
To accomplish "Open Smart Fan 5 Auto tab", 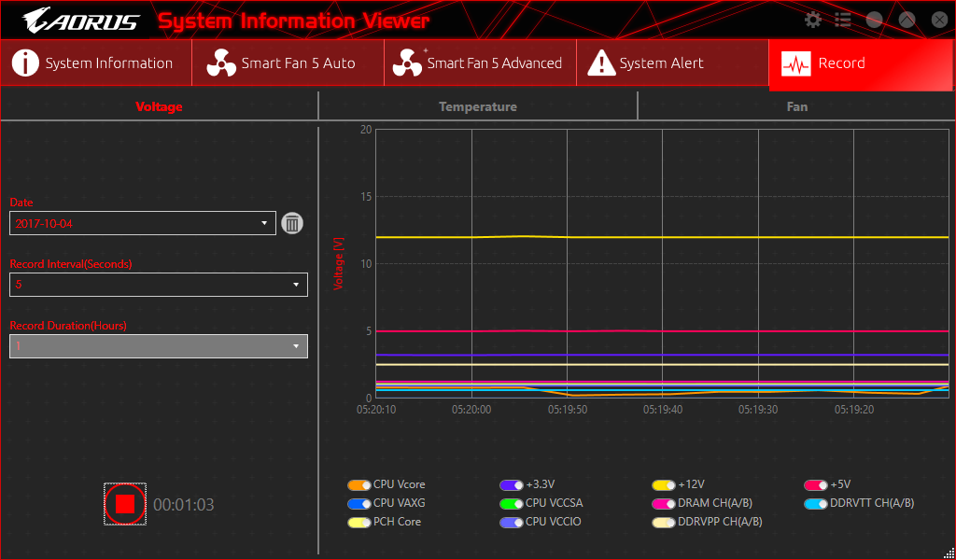I will 288,63.
